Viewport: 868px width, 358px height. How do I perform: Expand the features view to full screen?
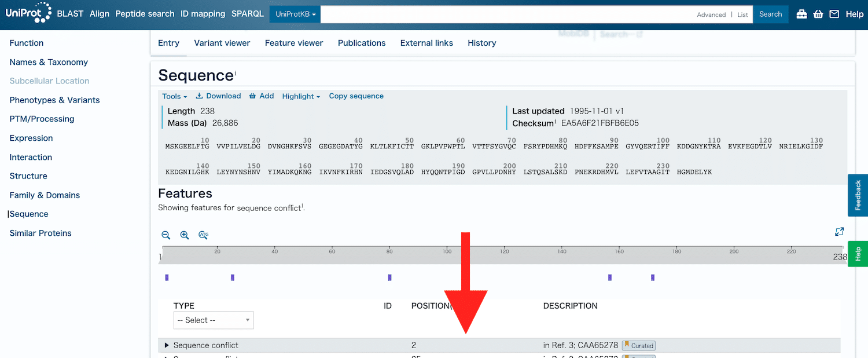[839, 231]
